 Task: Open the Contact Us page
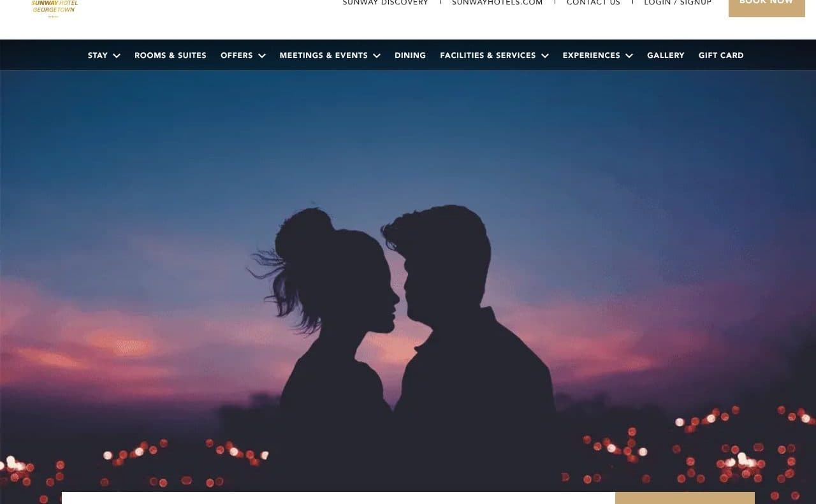(x=594, y=3)
